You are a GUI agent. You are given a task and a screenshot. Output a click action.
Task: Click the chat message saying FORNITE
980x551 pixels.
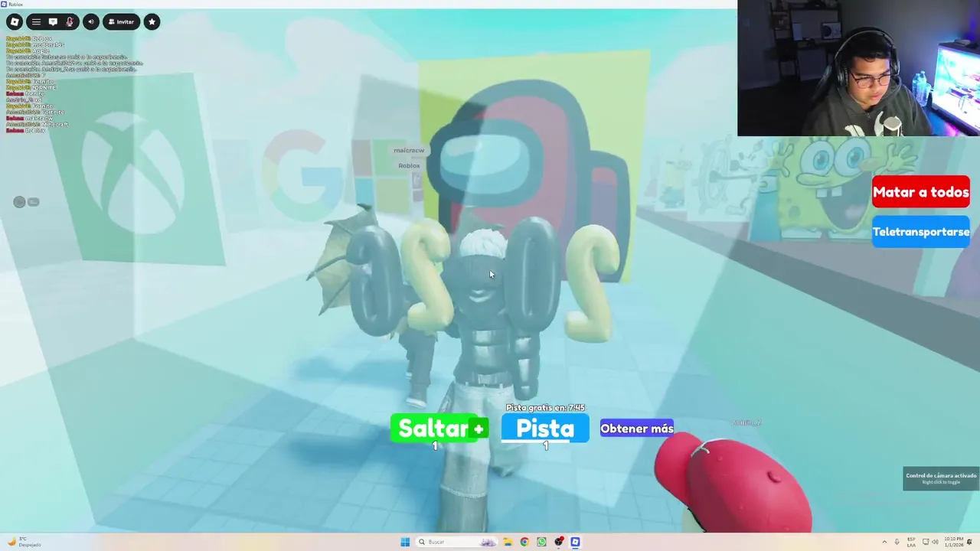[31, 87]
